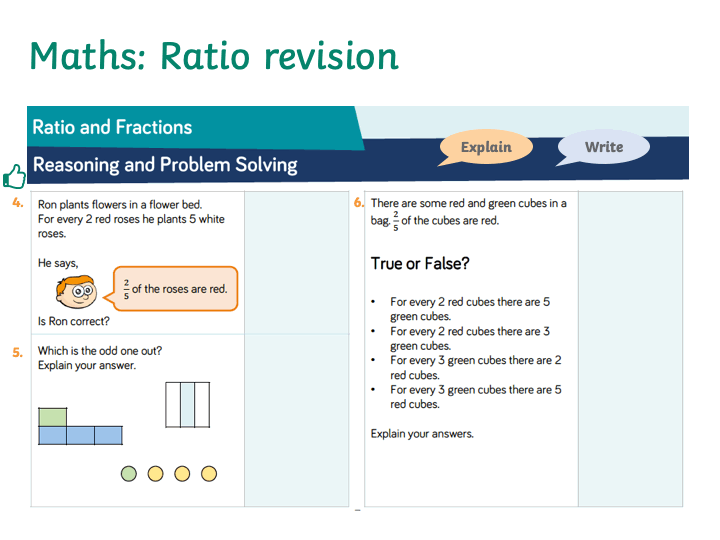Click the first blue square in the row
Viewport: 720px width, 540px height.
(x=53, y=435)
